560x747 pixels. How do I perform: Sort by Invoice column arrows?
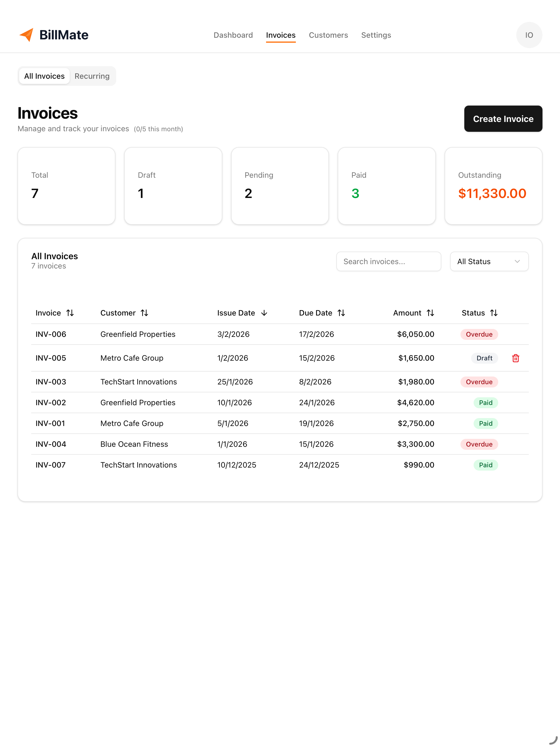pos(70,313)
